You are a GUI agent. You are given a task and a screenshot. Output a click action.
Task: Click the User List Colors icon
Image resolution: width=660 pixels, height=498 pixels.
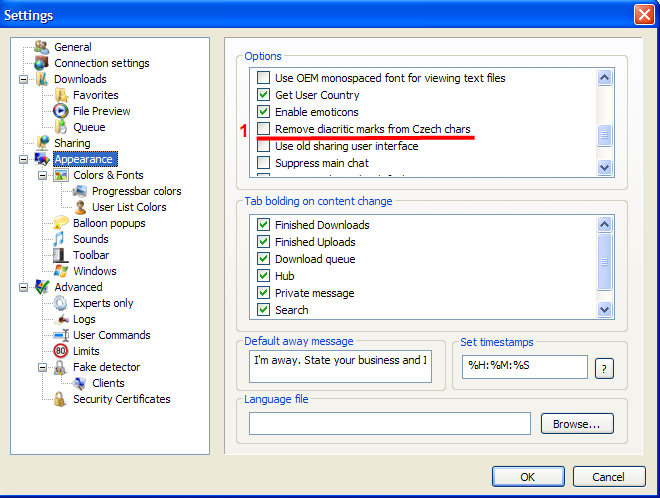click(80, 207)
